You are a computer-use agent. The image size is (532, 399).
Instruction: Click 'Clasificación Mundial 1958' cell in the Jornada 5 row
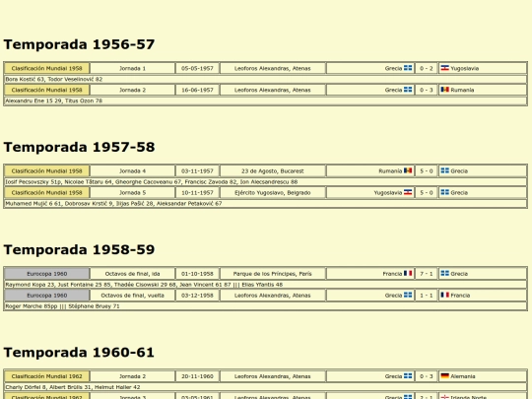tap(47, 193)
